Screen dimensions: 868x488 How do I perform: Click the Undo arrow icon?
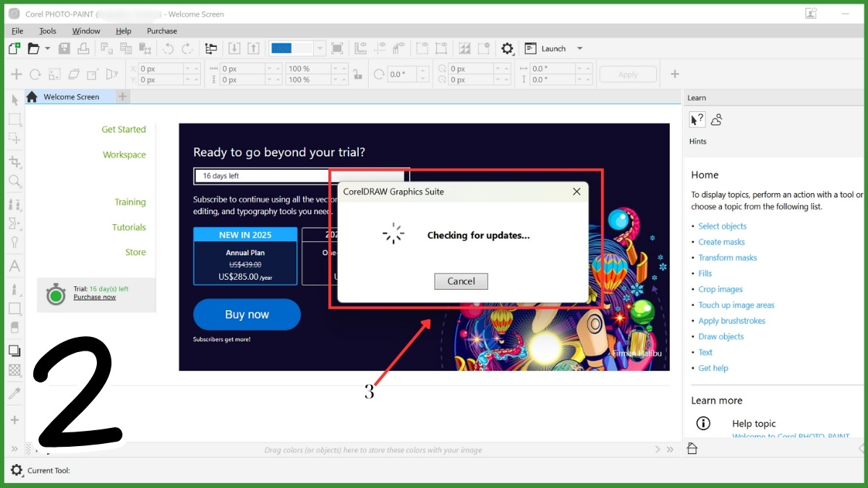[168, 48]
